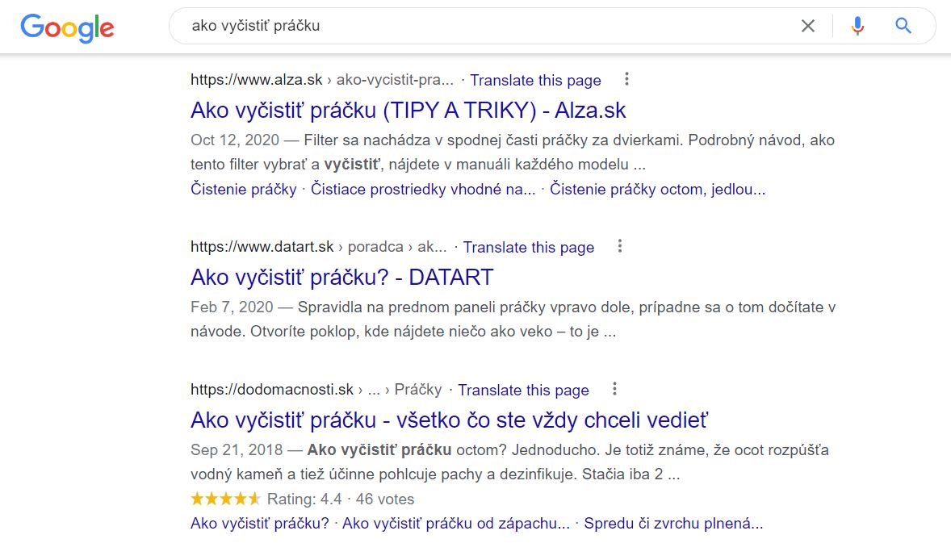Clear the search box with X icon
951x560 pixels.
[808, 26]
